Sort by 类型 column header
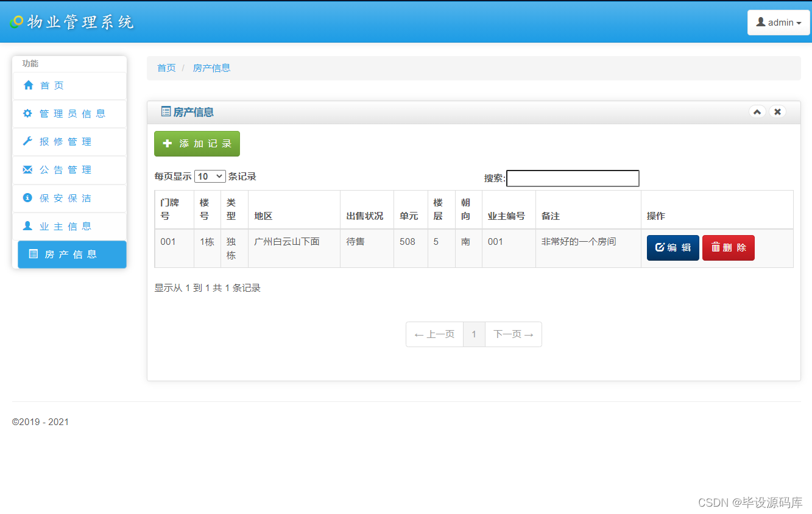Screen dimensions: 812x514 (x=235, y=209)
